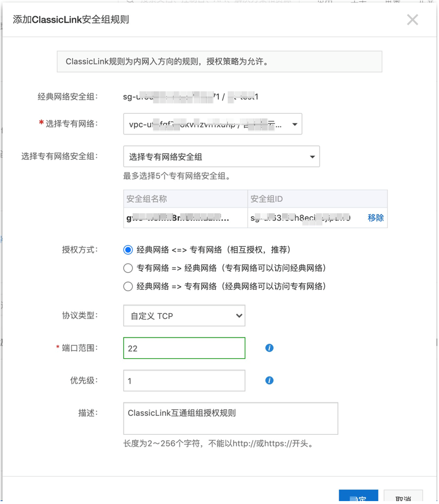Expand the 选择专有网络安全组 dropdown

pyautogui.click(x=221, y=157)
